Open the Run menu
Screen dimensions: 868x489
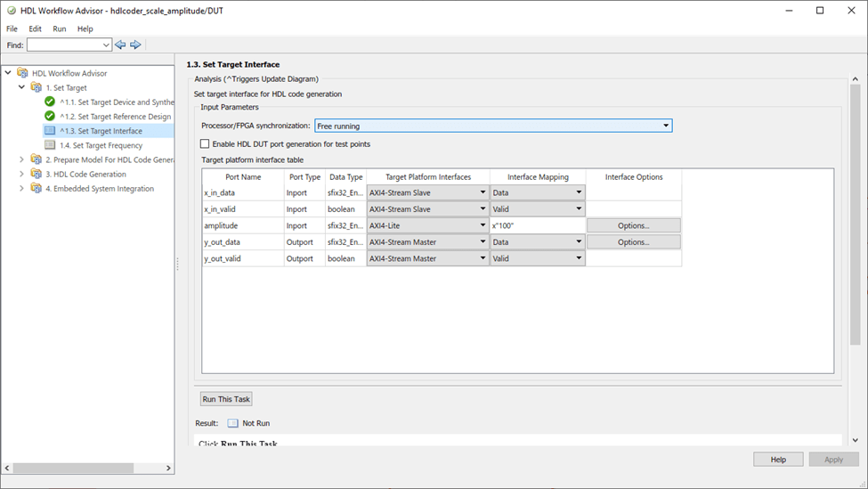(x=60, y=29)
